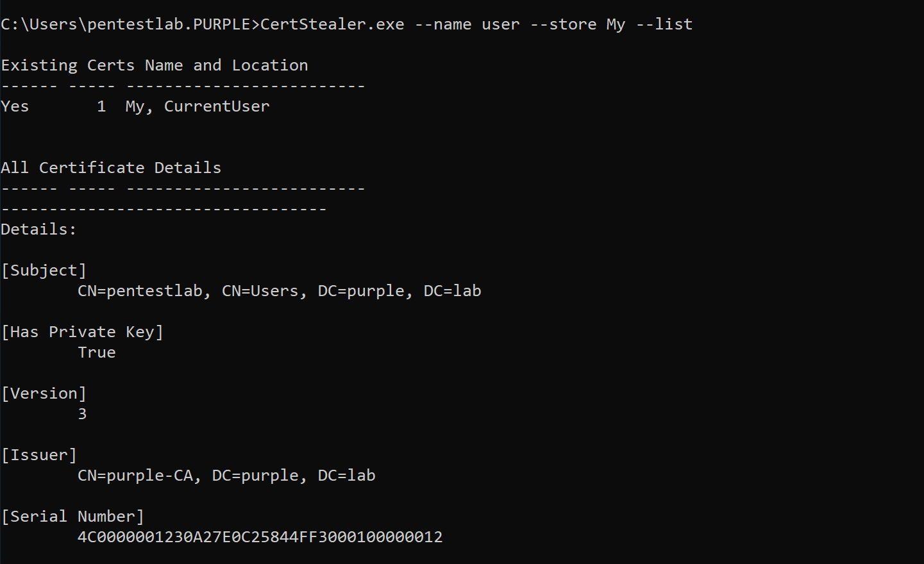Click the [Issuer] field label
Screen dimensions: 924x564
coord(39,455)
